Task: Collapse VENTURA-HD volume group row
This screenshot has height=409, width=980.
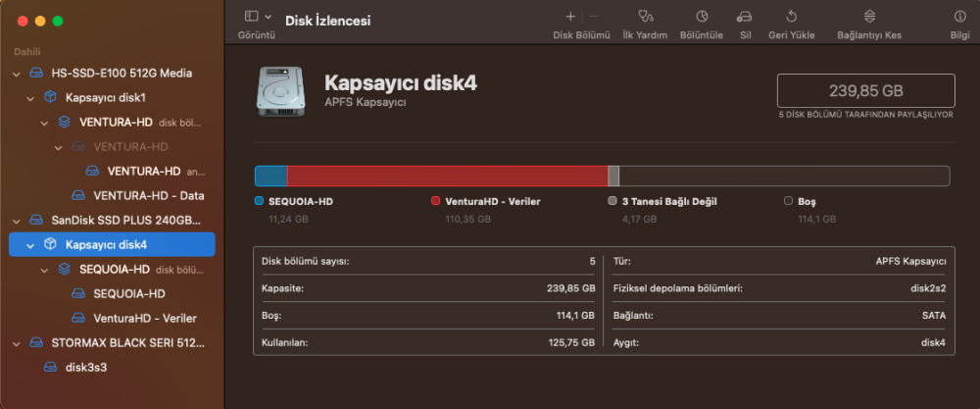Action: click(44, 124)
